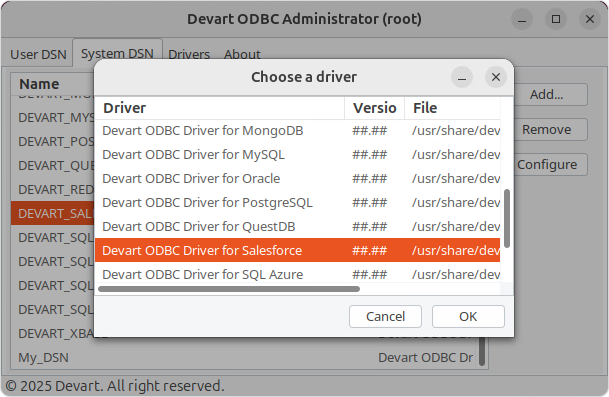Close the Choose a driver dialog

(496, 77)
